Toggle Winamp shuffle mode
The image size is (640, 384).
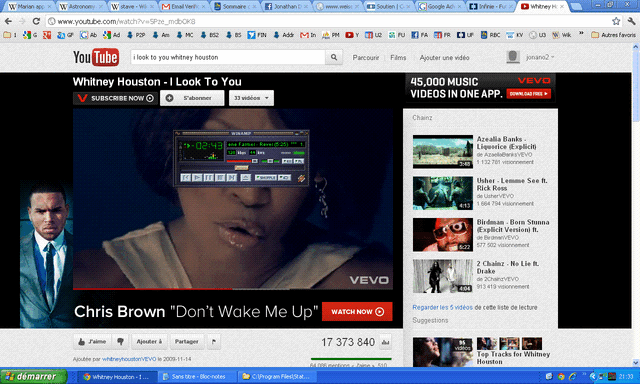coord(266,178)
